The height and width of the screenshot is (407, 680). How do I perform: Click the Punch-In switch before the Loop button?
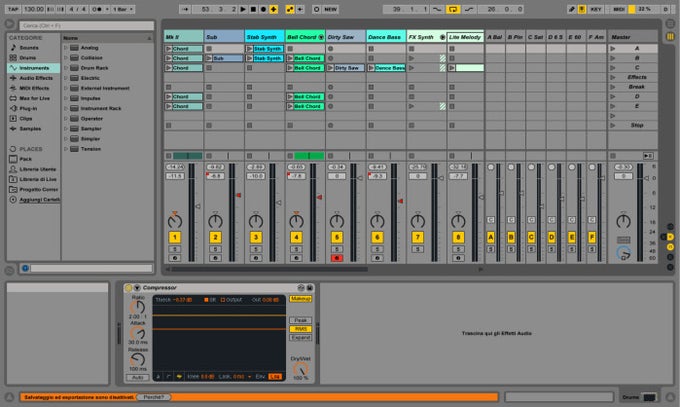(x=437, y=9)
